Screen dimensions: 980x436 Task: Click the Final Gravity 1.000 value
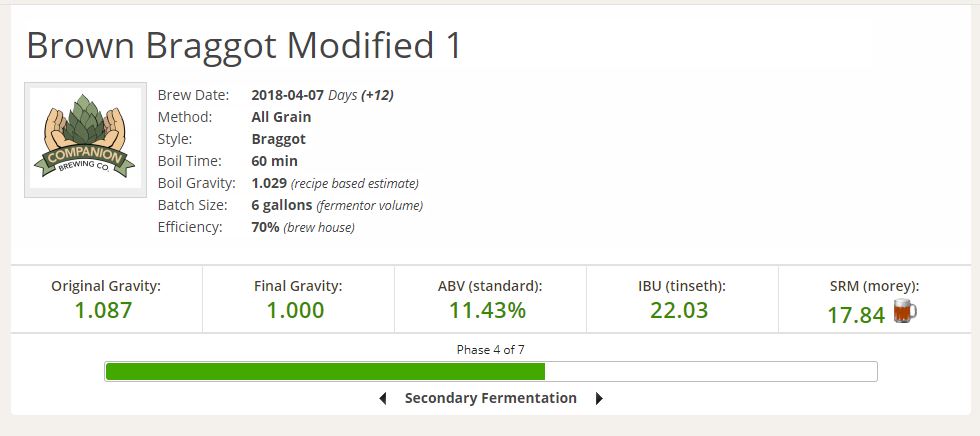(x=296, y=310)
